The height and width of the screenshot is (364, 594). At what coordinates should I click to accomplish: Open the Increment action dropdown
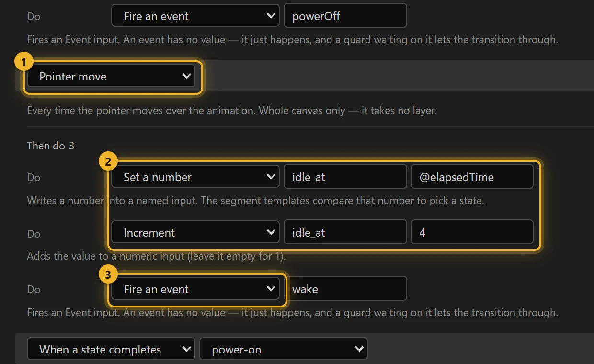195,232
